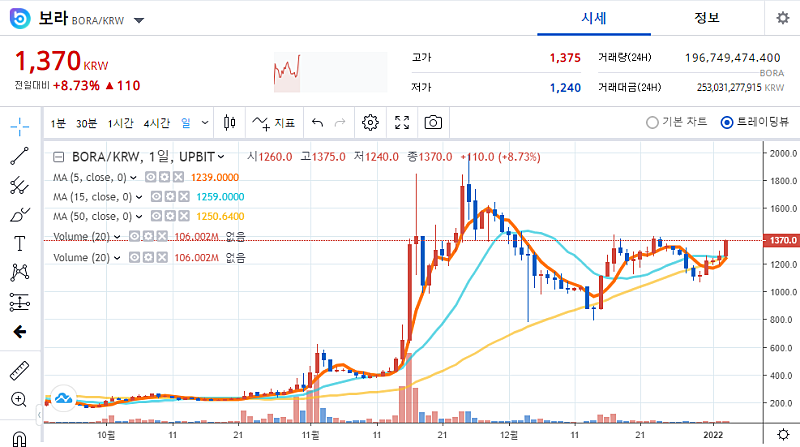Open the pattern drawing tools
Viewport: 800px width, 447px height.
[19, 272]
